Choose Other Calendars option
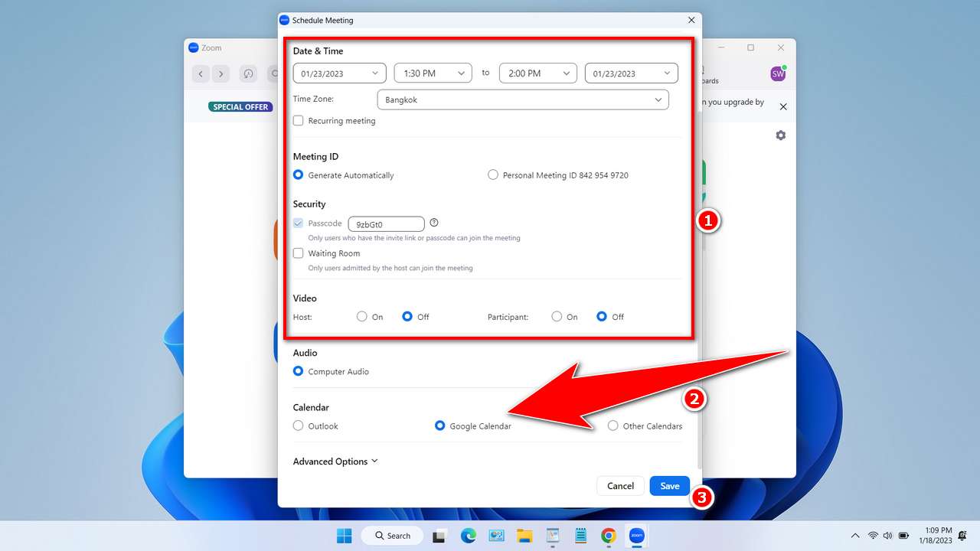Viewport: 980px width, 551px height. coord(613,425)
